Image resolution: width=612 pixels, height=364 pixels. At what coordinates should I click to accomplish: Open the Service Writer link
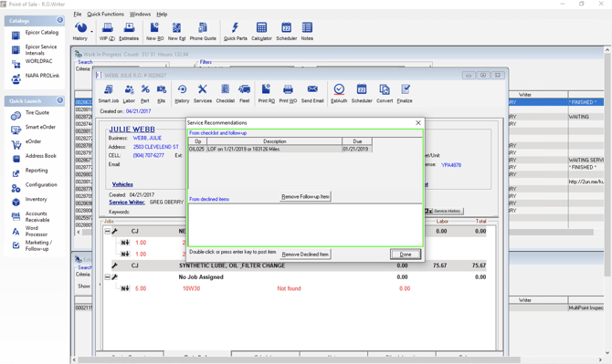[127, 202]
